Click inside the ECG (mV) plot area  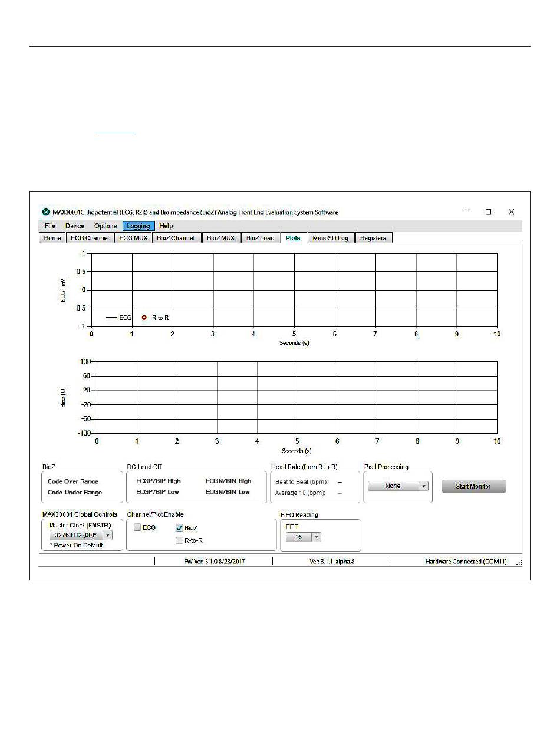tap(294, 289)
